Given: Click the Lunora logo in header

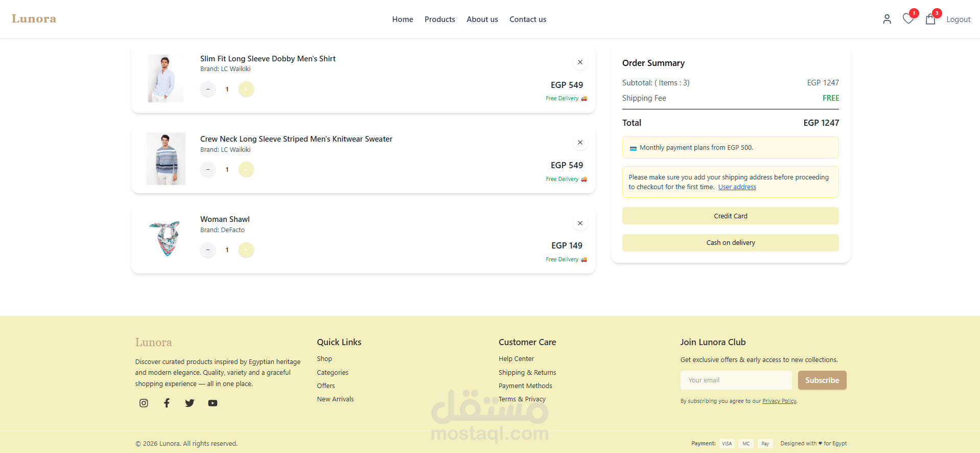Looking at the screenshot, I should 34,19.
